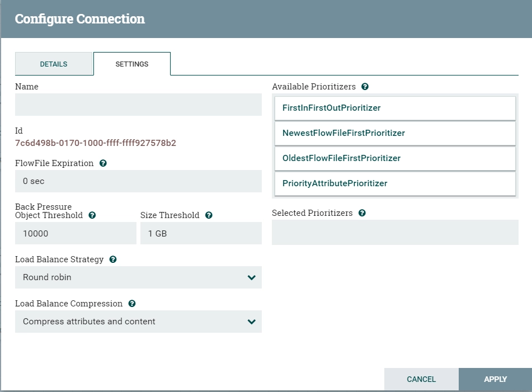Viewport: 532px width, 392px height.
Task: Select the Settings tab
Action: pyautogui.click(x=132, y=64)
